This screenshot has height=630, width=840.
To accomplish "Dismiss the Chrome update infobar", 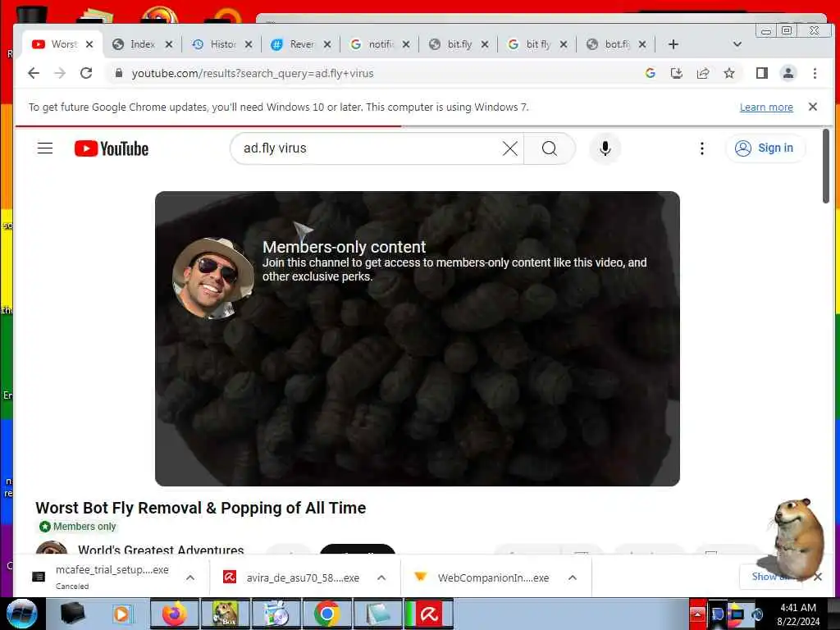I will [813, 107].
